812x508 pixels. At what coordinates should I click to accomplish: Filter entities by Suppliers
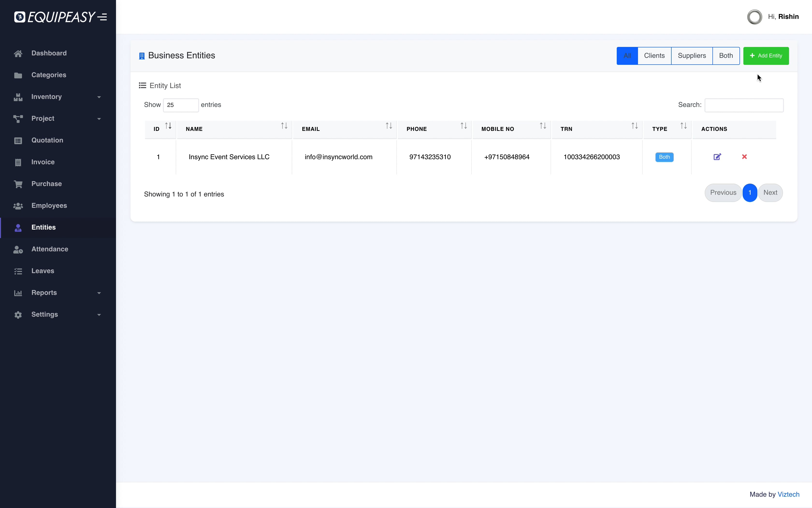[x=692, y=56]
